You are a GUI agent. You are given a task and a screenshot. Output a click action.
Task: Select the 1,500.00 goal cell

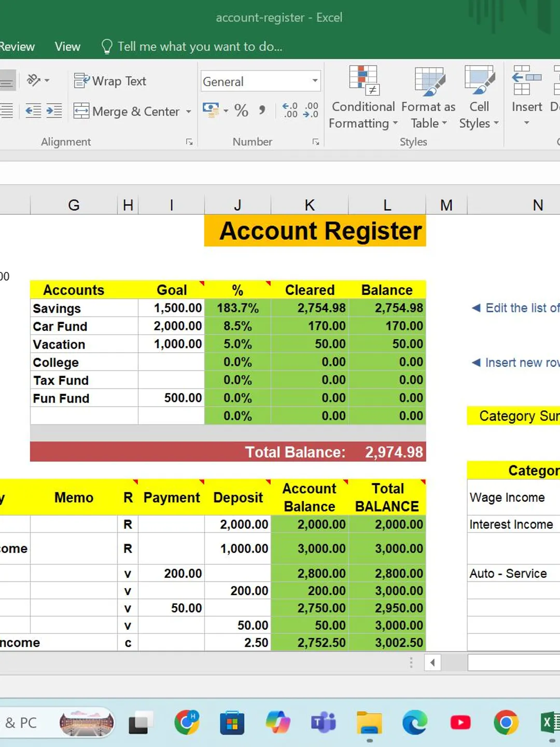172,308
